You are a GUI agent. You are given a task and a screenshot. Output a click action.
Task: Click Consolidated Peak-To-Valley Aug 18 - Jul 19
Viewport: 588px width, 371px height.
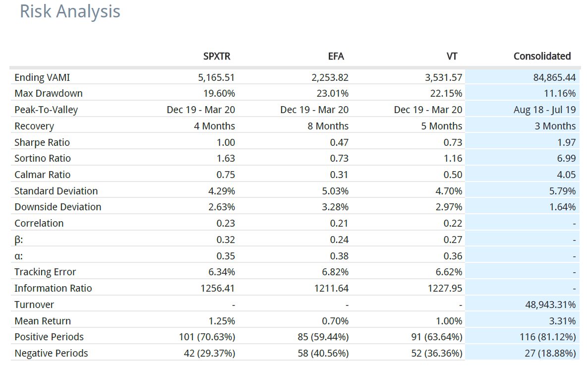click(x=544, y=110)
